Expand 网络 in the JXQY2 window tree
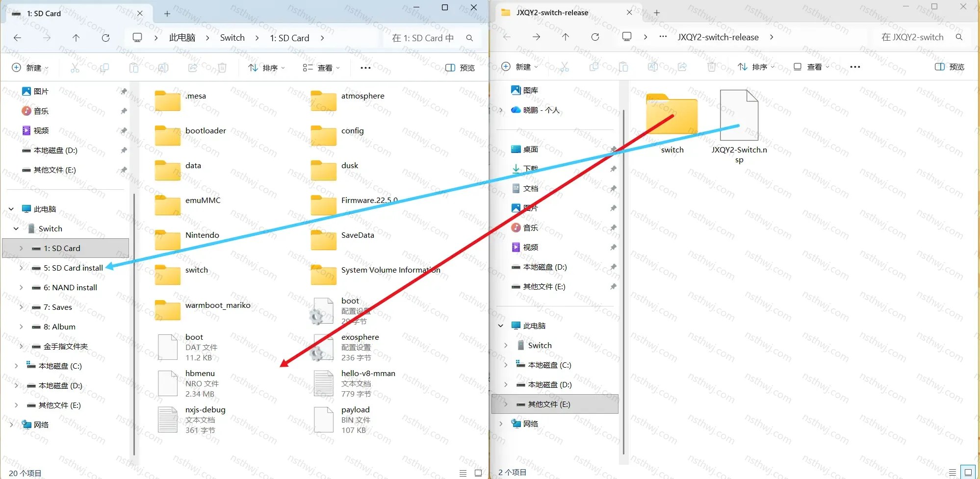Screen dimensions: 980x479 click(501, 424)
